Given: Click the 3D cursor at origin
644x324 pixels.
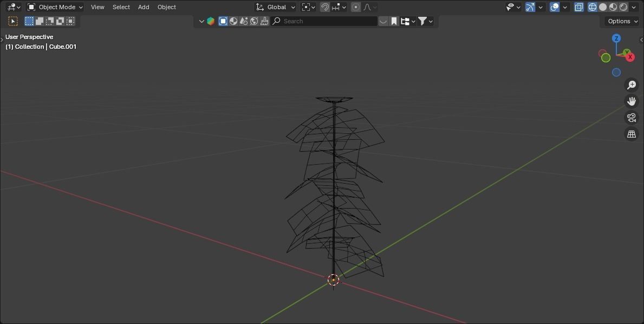Looking at the screenshot, I should click(x=333, y=280).
